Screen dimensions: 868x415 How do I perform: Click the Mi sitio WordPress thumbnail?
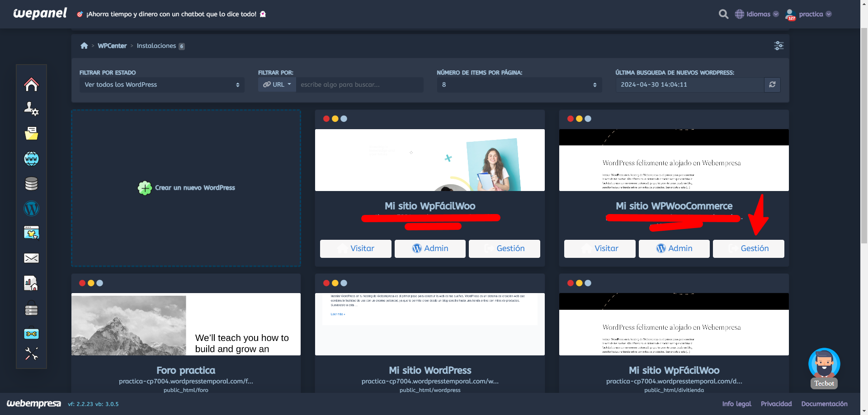[430, 324]
